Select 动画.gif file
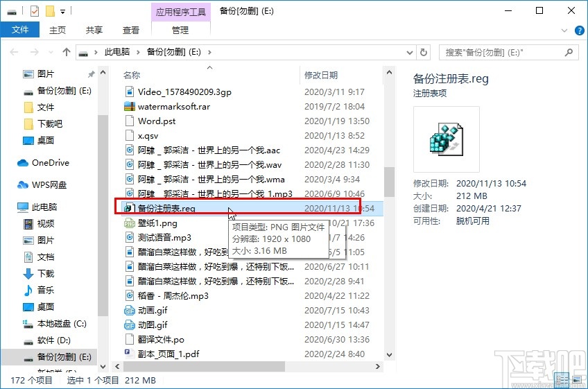Screen dimensions: 588x389 [x=153, y=311]
